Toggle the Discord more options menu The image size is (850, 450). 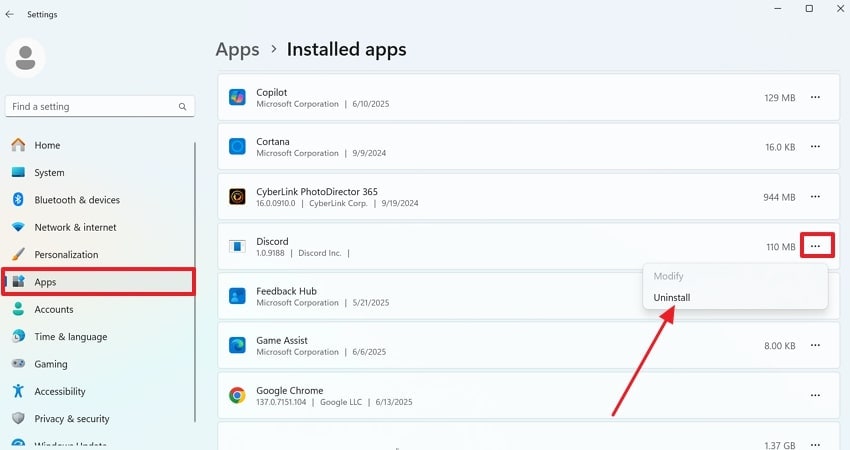[817, 246]
